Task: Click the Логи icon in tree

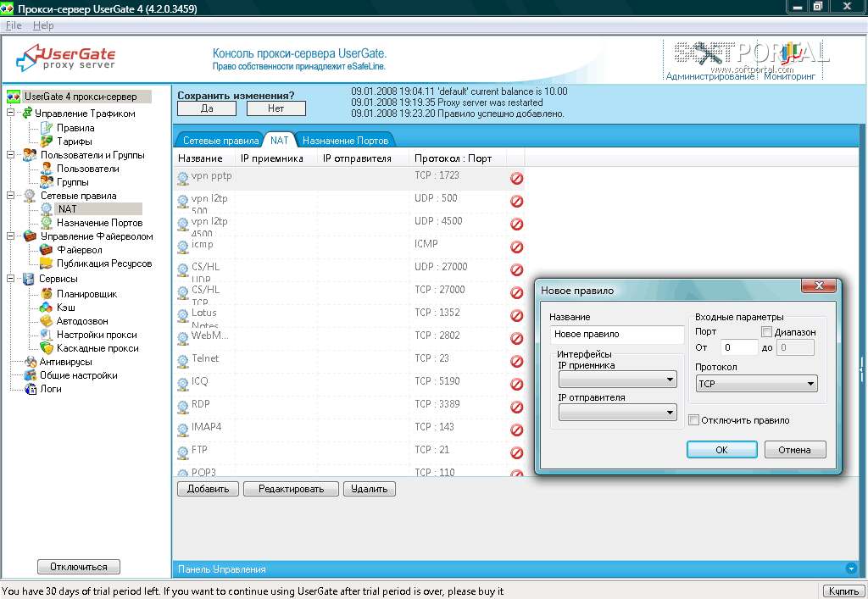Action: (31, 389)
